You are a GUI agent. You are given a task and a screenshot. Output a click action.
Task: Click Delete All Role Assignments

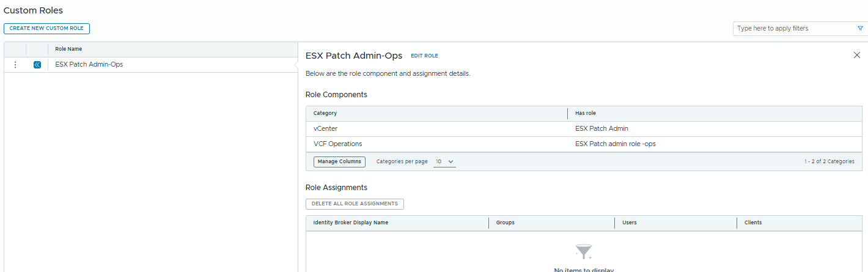pos(355,204)
